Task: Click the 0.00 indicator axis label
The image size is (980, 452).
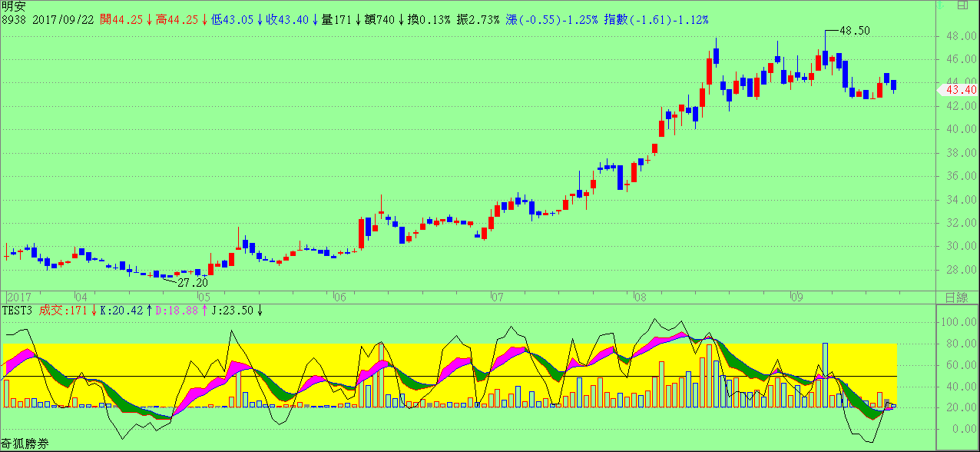Action: [x=964, y=430]
